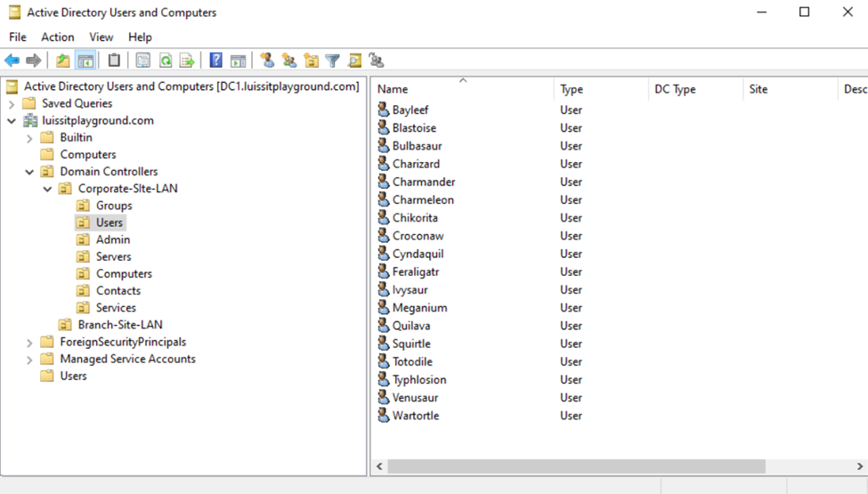This screenshot has width=868, height=494.
Task: Click the folder icon beside Managed Service Accounts
Action: [x=47, y=359]
